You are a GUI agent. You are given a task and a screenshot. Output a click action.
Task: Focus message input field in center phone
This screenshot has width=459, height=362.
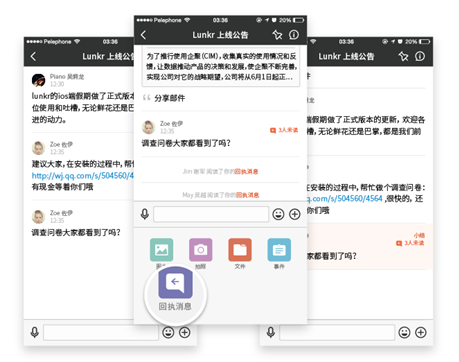pyautogui.click(x=211, y=214)
